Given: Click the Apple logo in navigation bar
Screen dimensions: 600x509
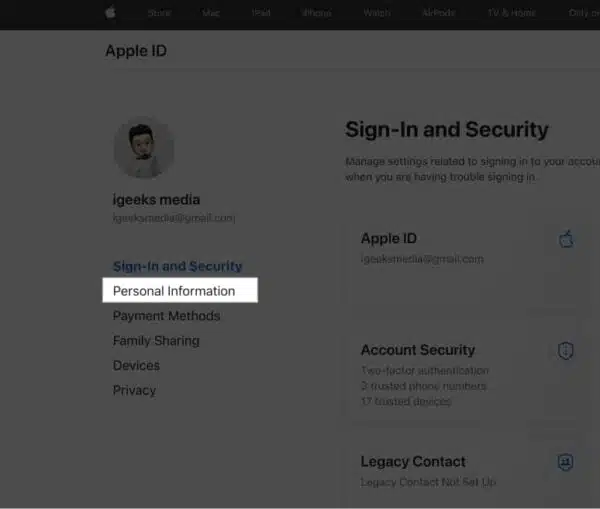Looking at the screenshot, I should [x=110, y=14].
